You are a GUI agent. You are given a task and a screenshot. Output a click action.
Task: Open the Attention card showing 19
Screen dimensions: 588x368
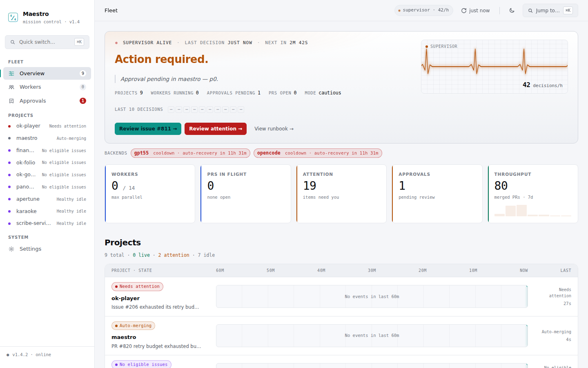pos(341,194)
